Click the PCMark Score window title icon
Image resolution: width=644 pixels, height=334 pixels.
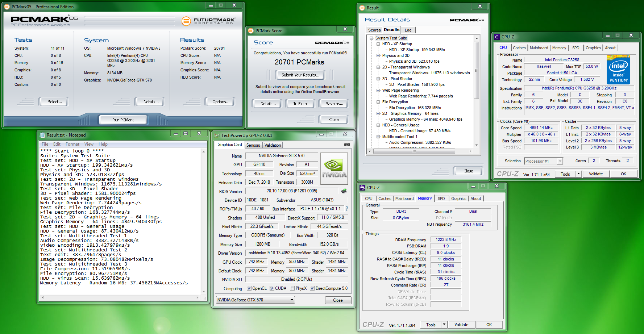[251, 31]
